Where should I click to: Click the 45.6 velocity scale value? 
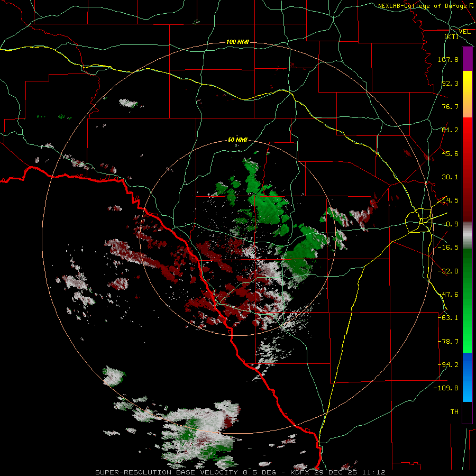450,153
